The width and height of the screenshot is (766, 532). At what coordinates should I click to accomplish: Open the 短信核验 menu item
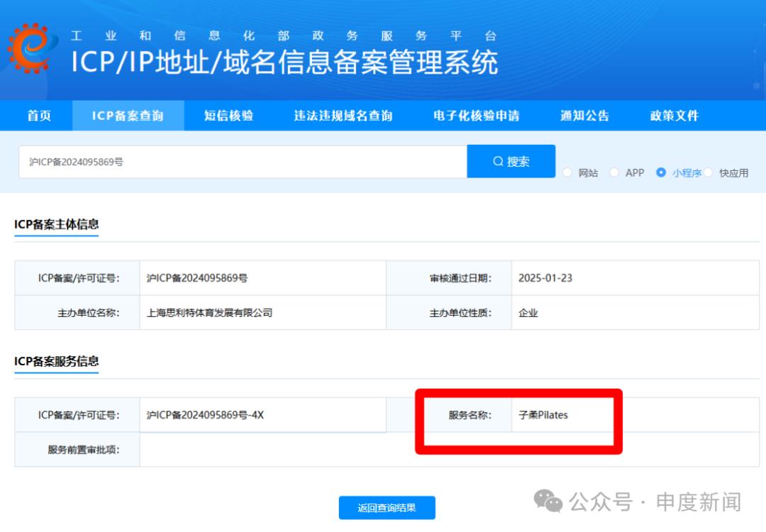(x=228, y=116)
